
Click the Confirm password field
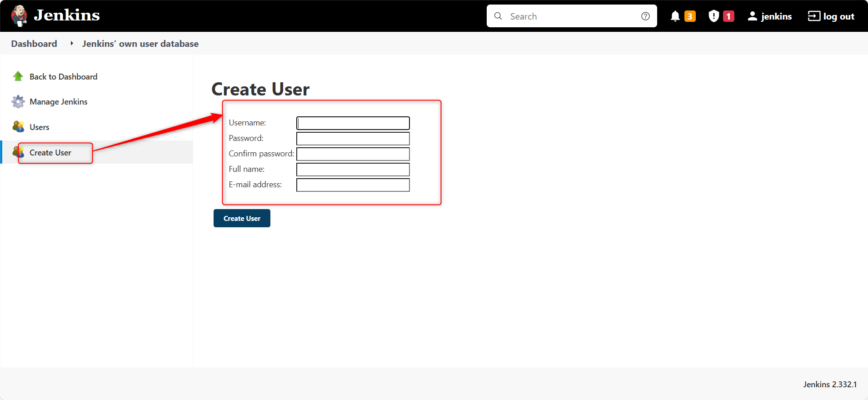[x=353, y=154]
